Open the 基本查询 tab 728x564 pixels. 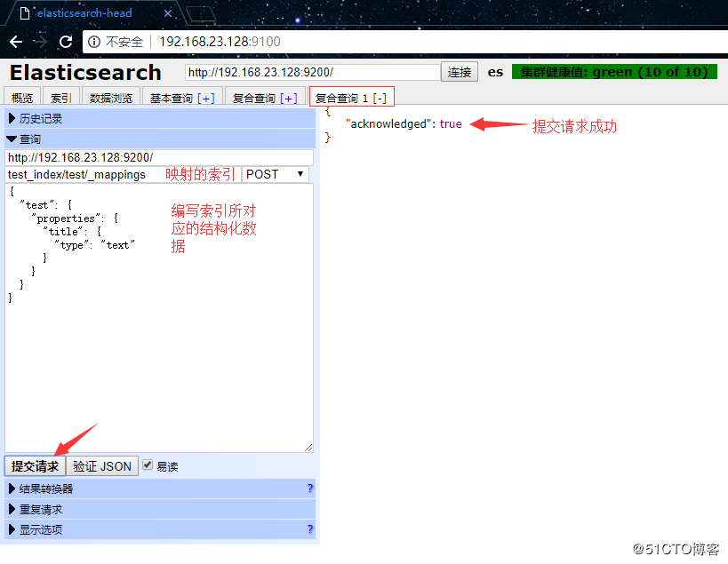(x=172, y=98)
